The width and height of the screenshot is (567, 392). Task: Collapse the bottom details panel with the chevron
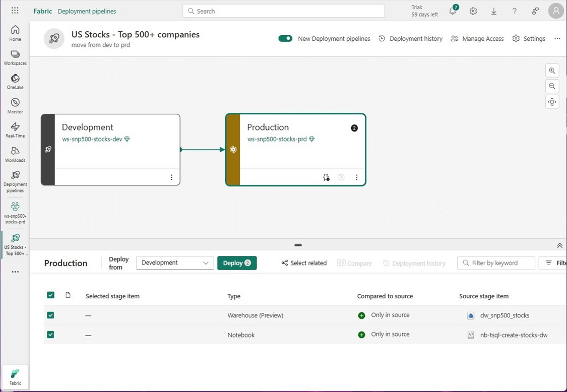[559, 245]
